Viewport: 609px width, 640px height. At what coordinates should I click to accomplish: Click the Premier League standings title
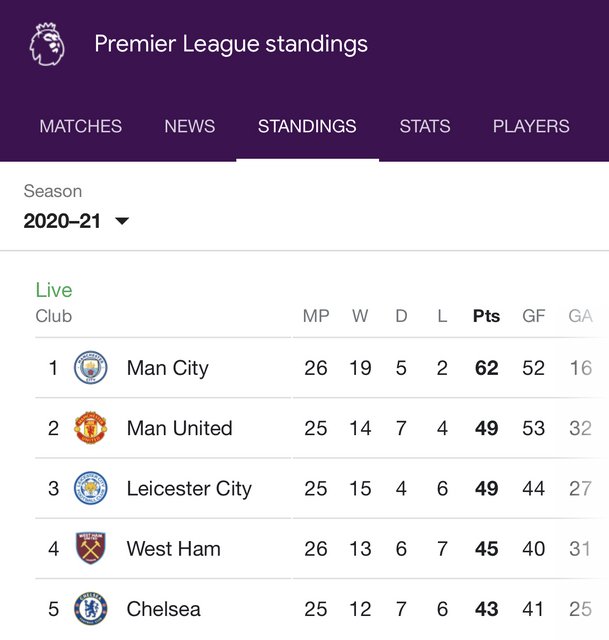(x=231, y=44)
